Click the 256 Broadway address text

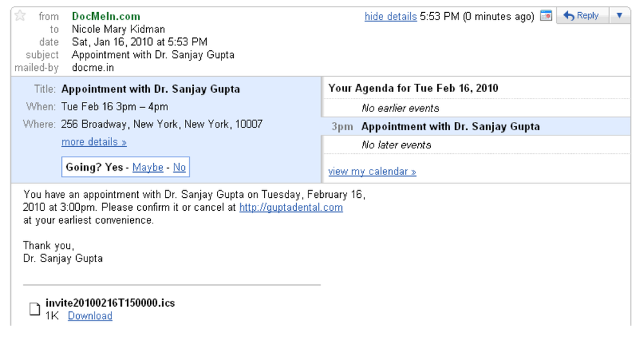tap(162, 124)
